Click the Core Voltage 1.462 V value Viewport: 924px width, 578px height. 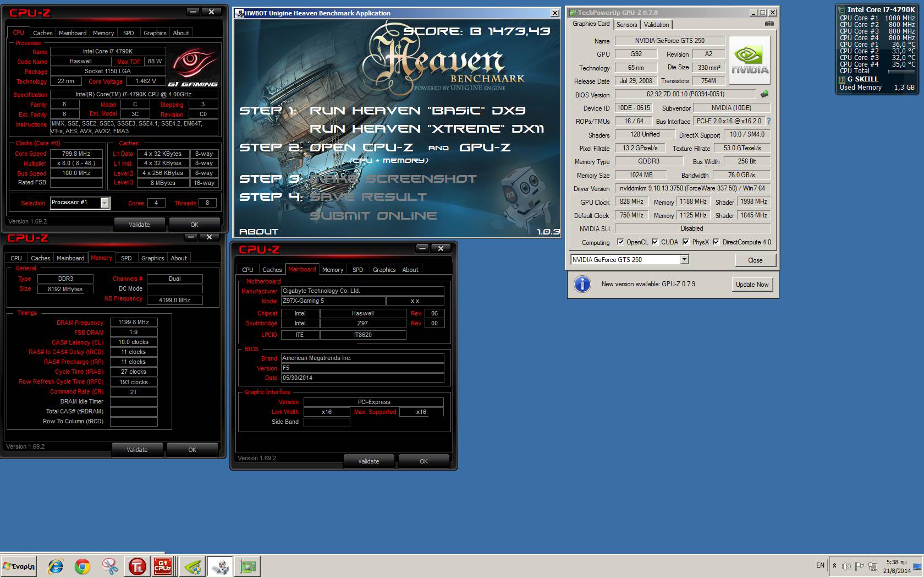coord(145,81)
